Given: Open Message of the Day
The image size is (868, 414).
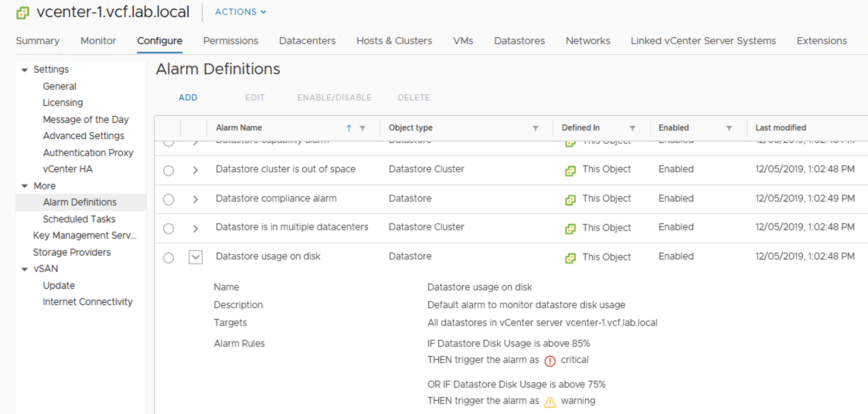Looking at the screenshot, I should pyautogui.click(x=86, y=119).
